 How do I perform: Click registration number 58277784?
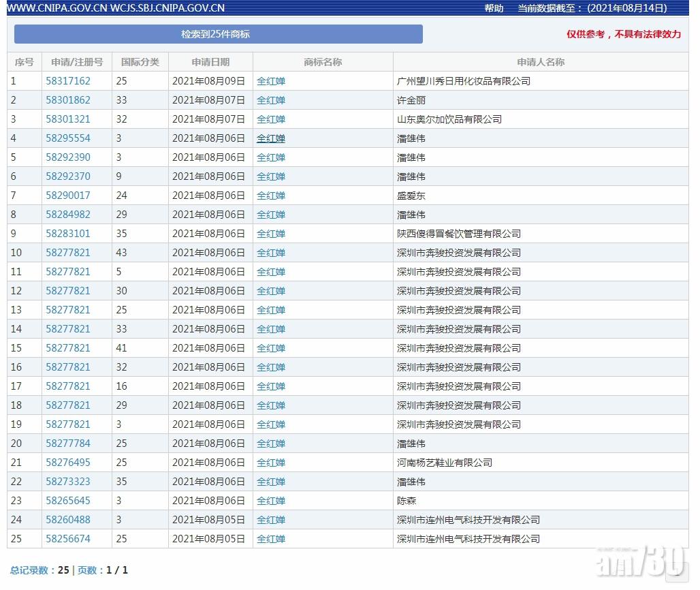tap(68, 444)
